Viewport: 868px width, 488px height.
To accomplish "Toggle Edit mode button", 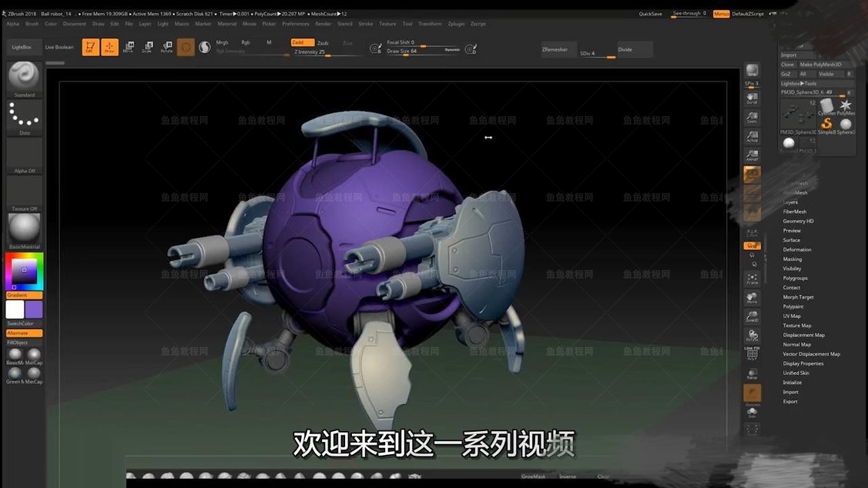I will [x=91, y=47].
